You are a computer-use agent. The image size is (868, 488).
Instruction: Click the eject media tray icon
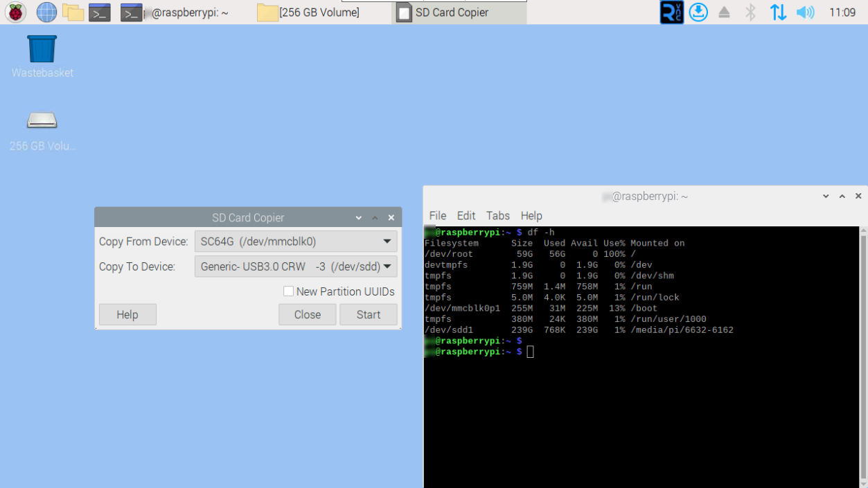pyautogui.click(x=724, y=12)
